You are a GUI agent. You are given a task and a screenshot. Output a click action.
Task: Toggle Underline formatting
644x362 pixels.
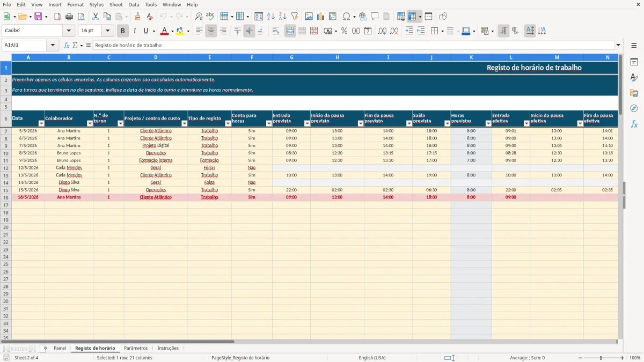[x=145, y=31]
